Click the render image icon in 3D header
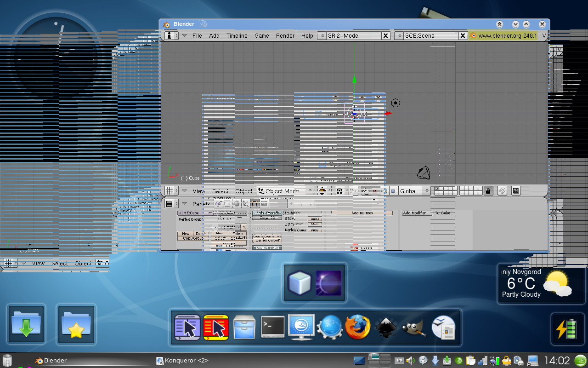The height and width of the screenshot is (368, 588). [516, 191]
